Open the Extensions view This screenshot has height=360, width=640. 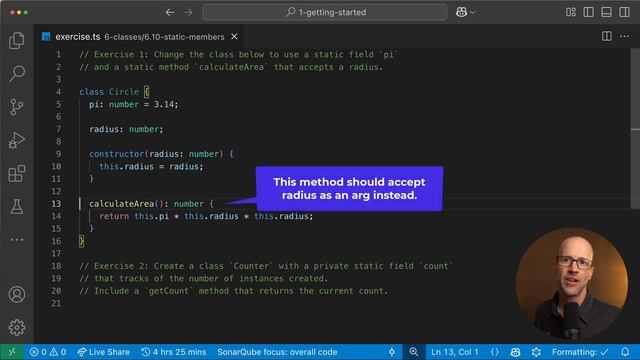(x=17, y=173)
